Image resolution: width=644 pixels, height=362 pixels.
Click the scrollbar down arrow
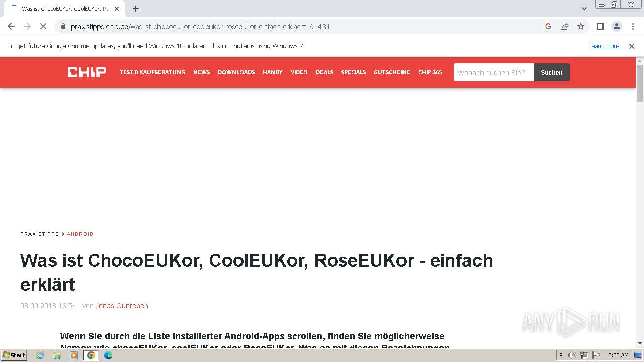(640, 343)
